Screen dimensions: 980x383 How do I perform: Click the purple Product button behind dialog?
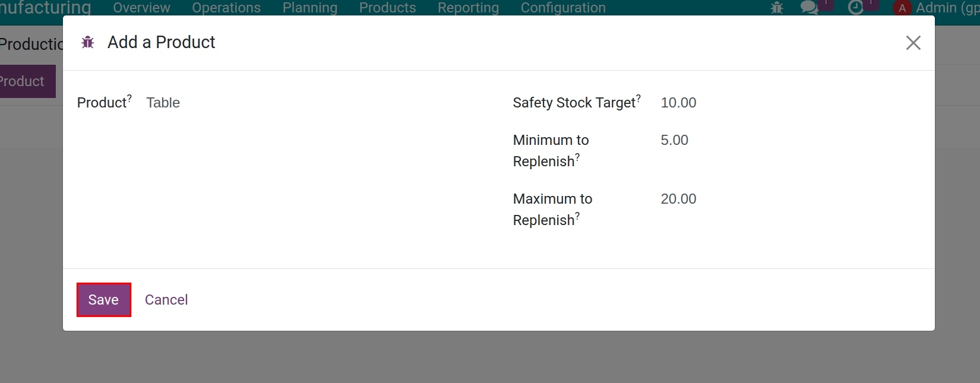27,81
